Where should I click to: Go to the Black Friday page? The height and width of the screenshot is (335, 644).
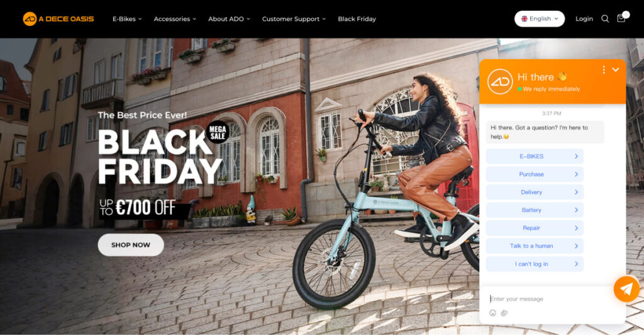(357, 19)
